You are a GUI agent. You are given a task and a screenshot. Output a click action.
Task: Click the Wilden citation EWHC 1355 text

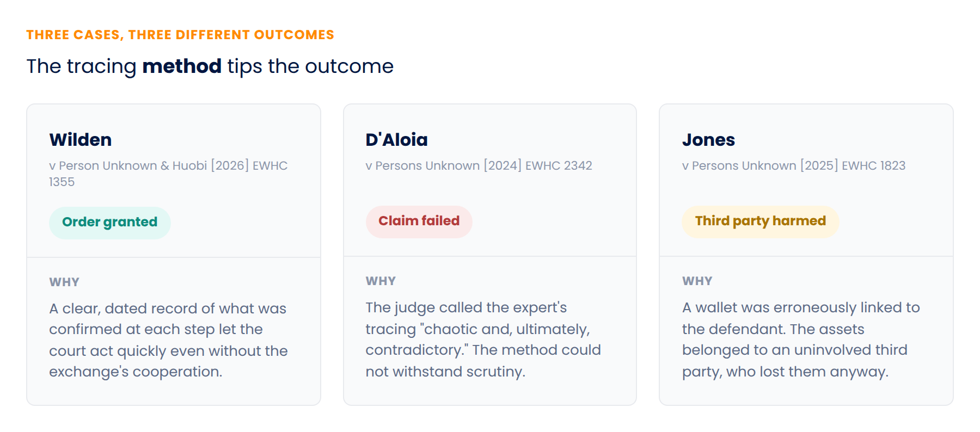pyautogui.click(x=168, y=174)
